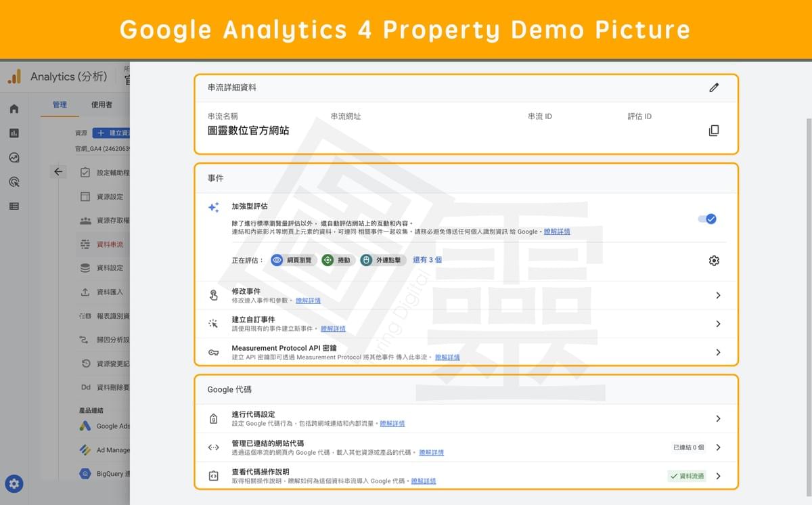
Task: Open the Explore icon in left rail
Action: 14,158
